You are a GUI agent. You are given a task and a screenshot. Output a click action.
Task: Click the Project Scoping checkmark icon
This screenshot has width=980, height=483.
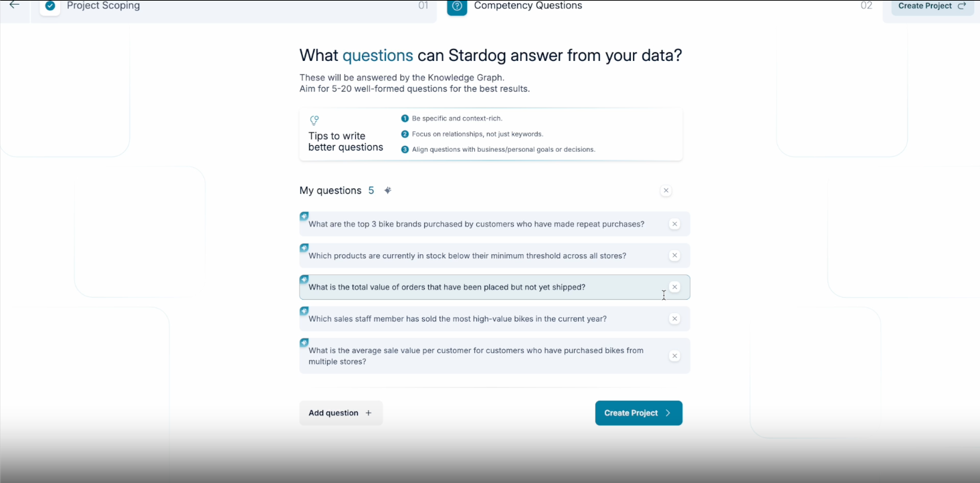(50, 6)
